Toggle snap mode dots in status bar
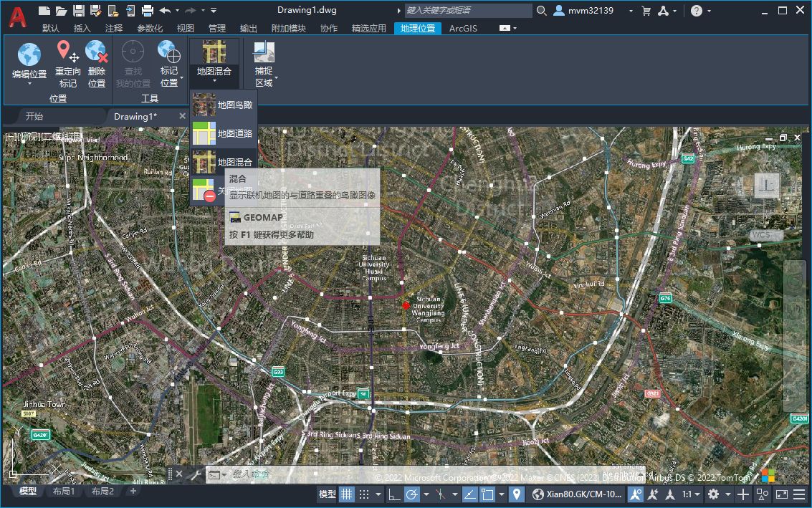This screenshot has height=508, width=812. pos(364,494)
